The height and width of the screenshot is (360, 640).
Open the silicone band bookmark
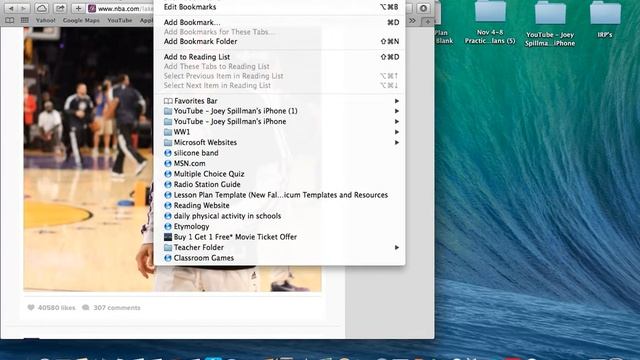[280, 153]
